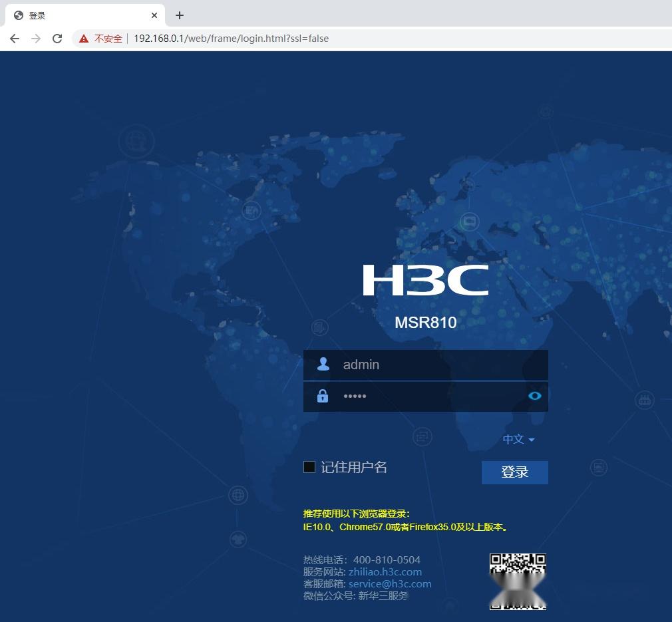
Task: Click the dropdown arrow next to 中文
Action: 531,440
